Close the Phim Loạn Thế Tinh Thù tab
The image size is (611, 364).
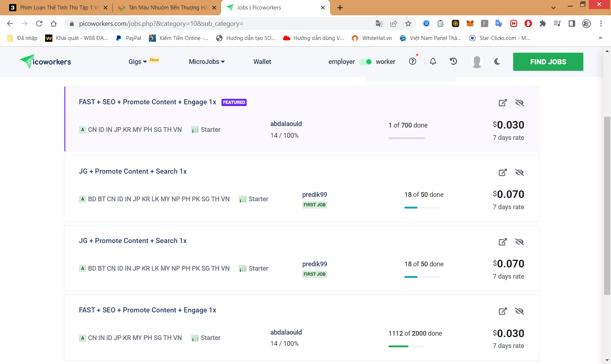[x=105, y=8]
